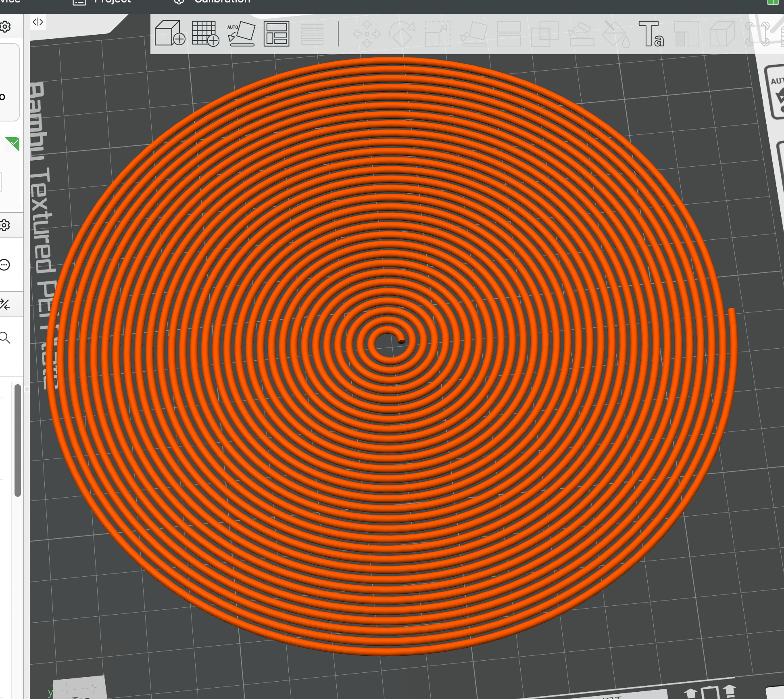Image resolution: width=784 pixels, height=699 pixels.
Task: Click the Add object cube icon
Action: tap(170, 33)
